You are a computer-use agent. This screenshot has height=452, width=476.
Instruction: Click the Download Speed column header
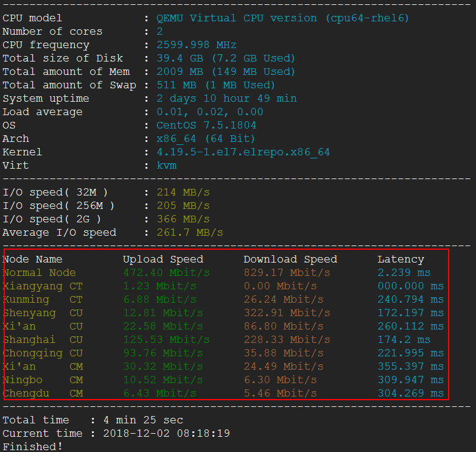coord(290,260)
